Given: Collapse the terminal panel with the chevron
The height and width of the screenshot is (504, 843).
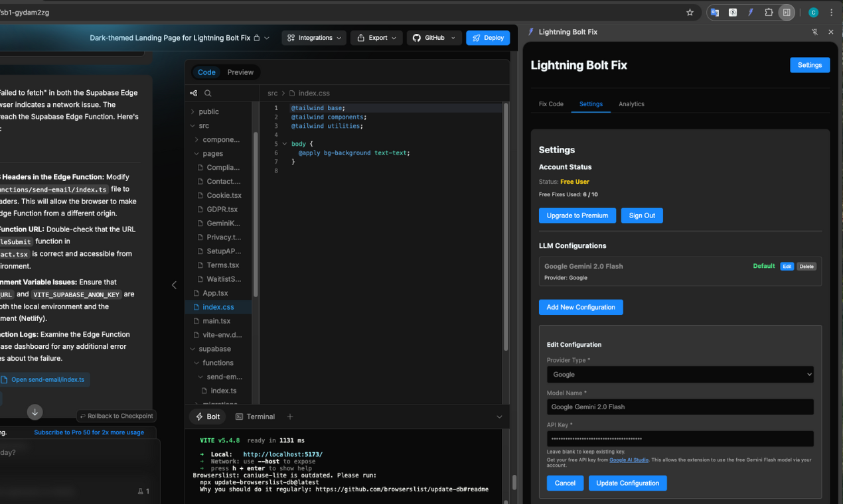Looking at the screenshot, I should tap(500, 416).
